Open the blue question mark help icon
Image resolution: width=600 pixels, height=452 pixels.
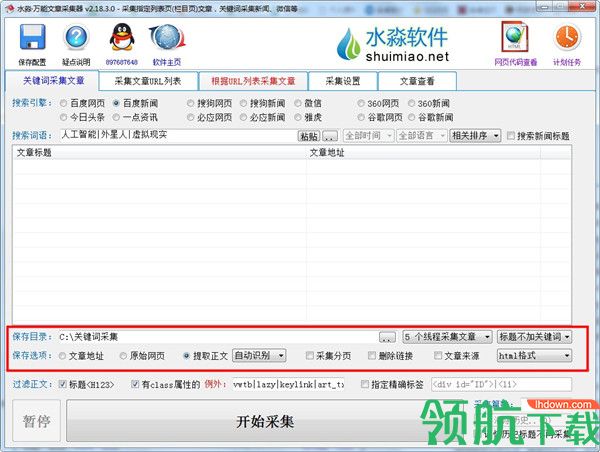click(x=76, y=37)
